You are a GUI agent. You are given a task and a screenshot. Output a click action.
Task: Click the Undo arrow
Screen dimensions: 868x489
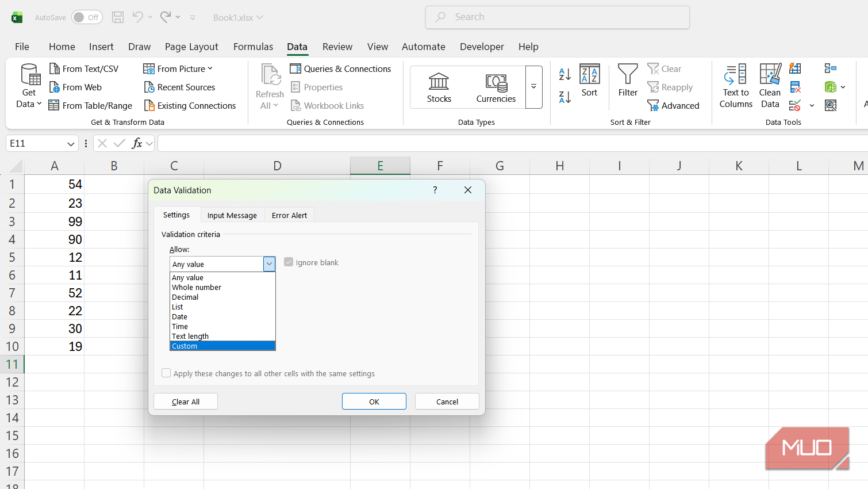point(137,17)
